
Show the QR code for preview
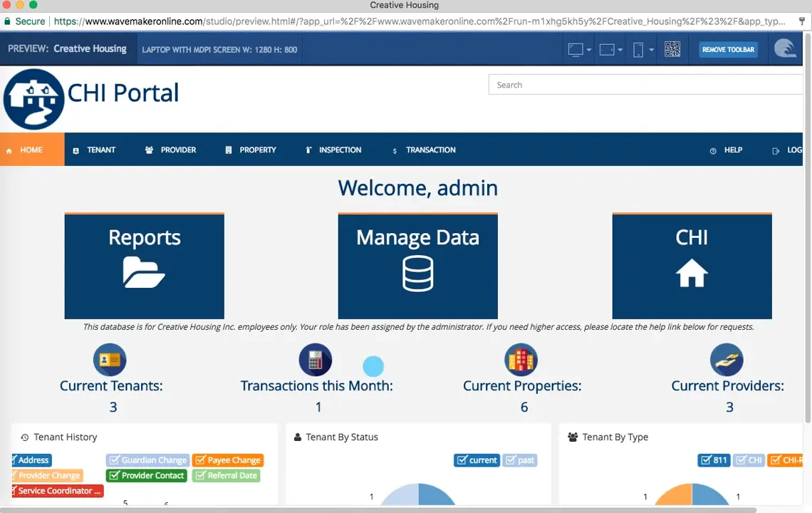point(672,49)
